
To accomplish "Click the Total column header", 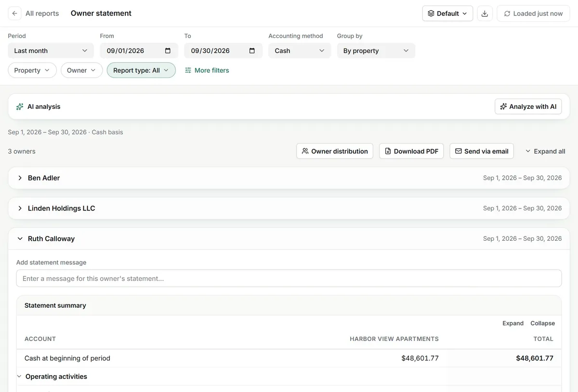I will [543, 339].
